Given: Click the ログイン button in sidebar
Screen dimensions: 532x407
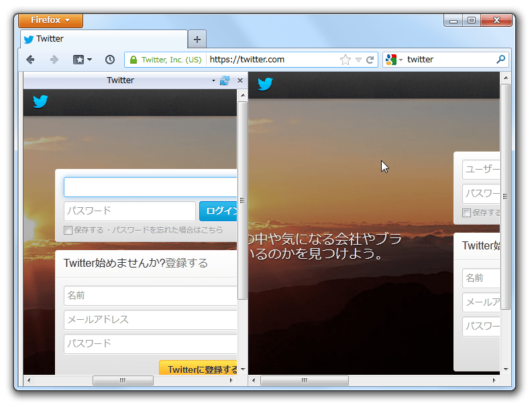Looking at the screenshot, I should pyautogui.click(x=218, y=211).
